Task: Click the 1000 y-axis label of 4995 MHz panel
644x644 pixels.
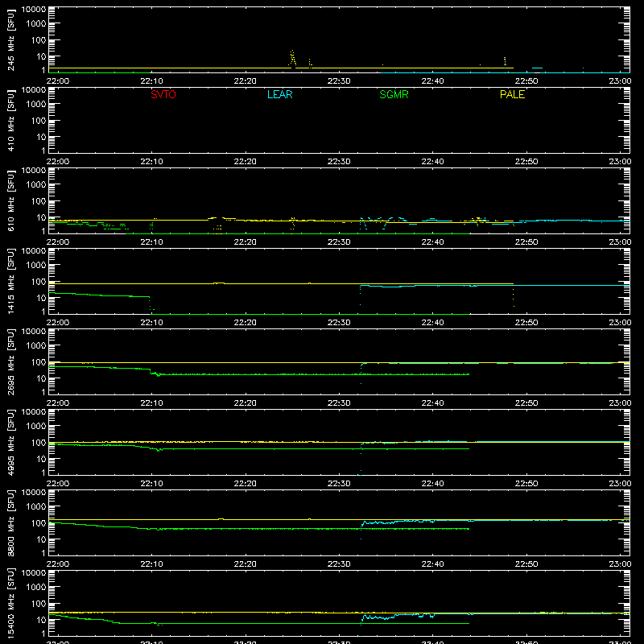Action: [x=36, y=427]
